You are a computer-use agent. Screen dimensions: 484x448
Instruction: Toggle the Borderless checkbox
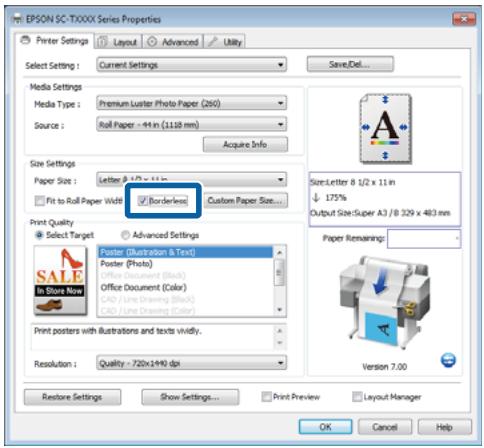coord(143,200)
